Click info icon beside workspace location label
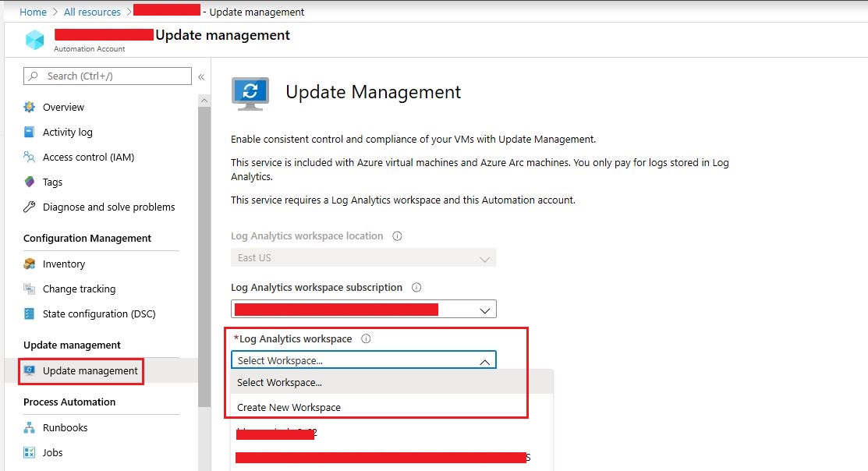This screenshot has width=868, height=471. point(397,235)
